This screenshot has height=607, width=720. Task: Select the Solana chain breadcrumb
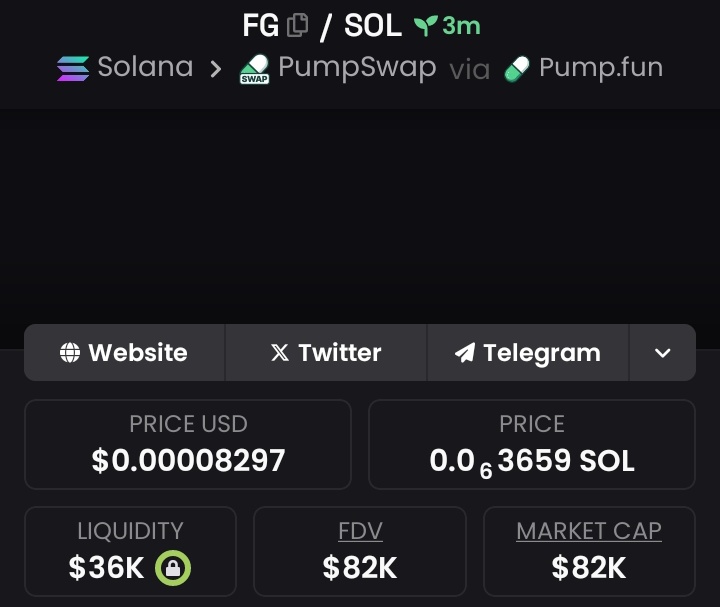pyautogui.click(x=125, y=67)
